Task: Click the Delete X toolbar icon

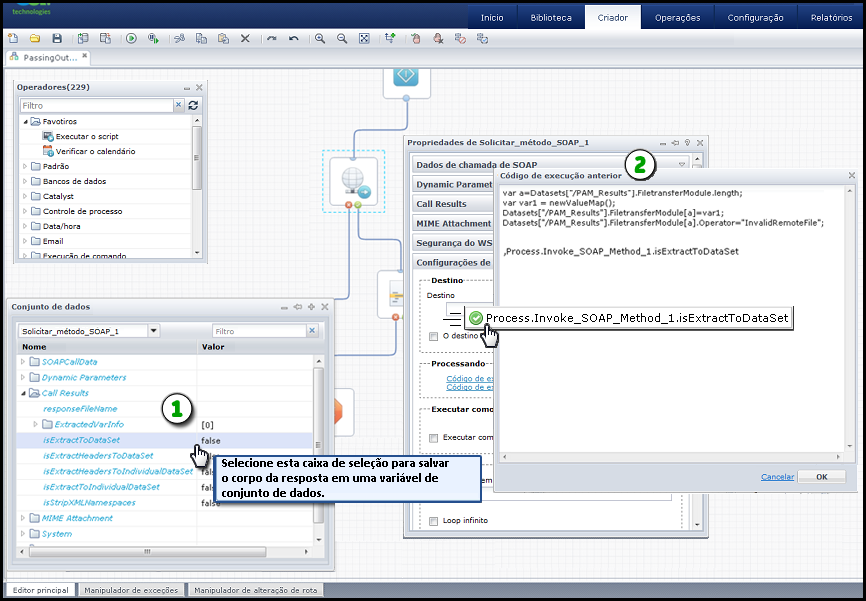Action: coord(246,38)
